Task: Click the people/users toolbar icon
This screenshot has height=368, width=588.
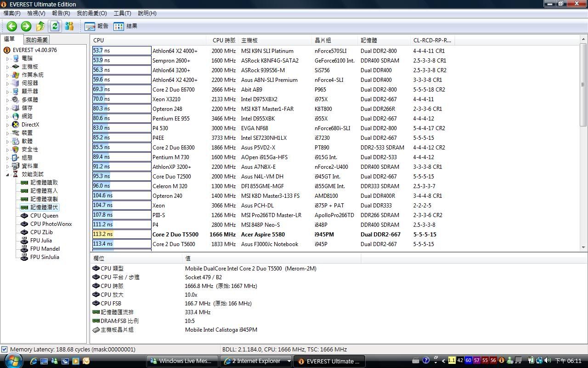Action: coord(69,26)
